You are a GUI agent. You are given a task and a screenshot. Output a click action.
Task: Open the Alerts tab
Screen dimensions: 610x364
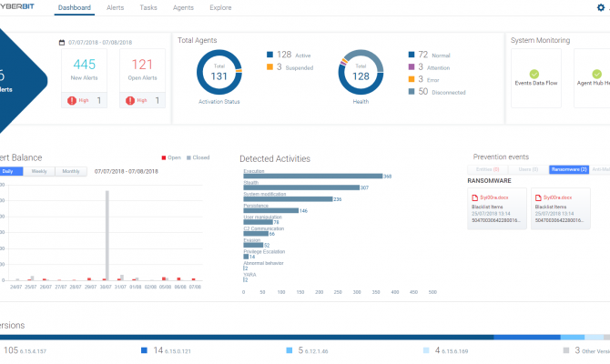(x=115, y=8)
